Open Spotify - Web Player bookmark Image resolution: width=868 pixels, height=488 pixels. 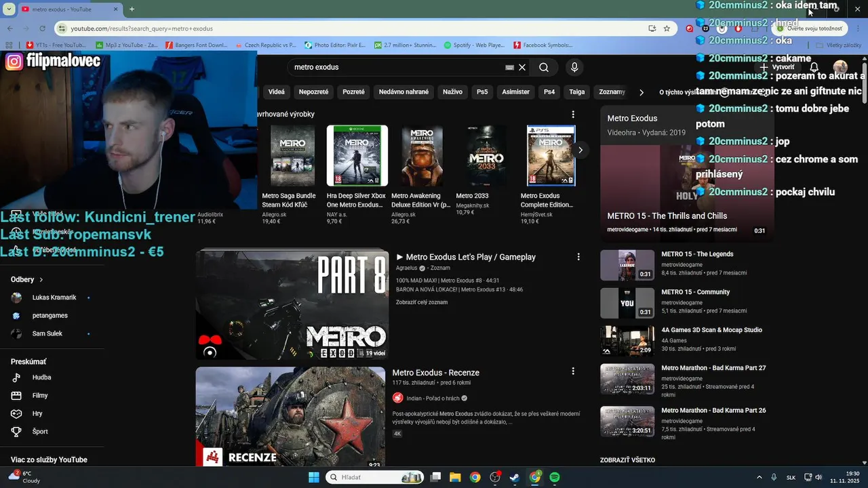(474, 45)
